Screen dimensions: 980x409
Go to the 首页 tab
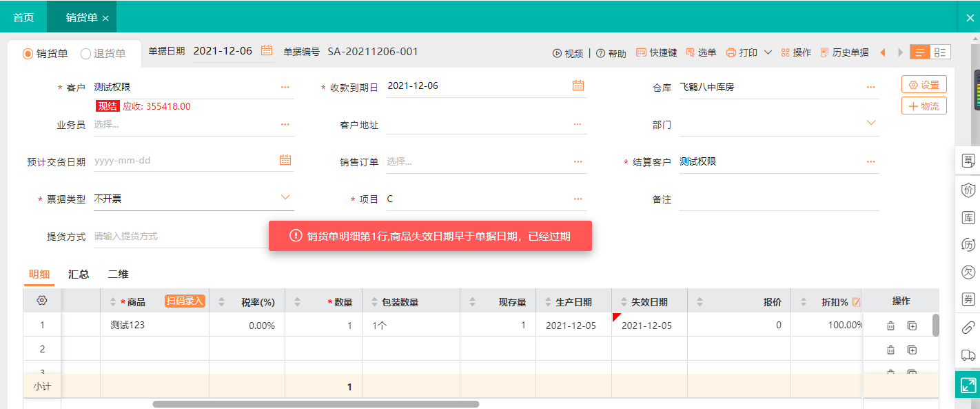pyautogui.click(x=23, y=17)
